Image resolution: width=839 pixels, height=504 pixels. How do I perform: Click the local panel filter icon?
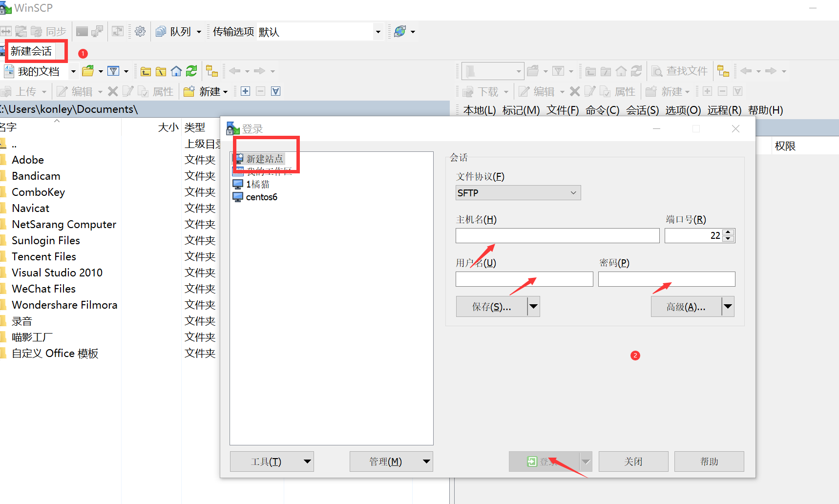tap(113, 71)
